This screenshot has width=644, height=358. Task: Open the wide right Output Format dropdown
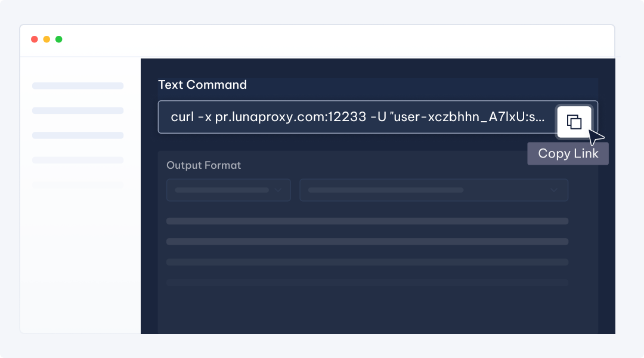434,190
